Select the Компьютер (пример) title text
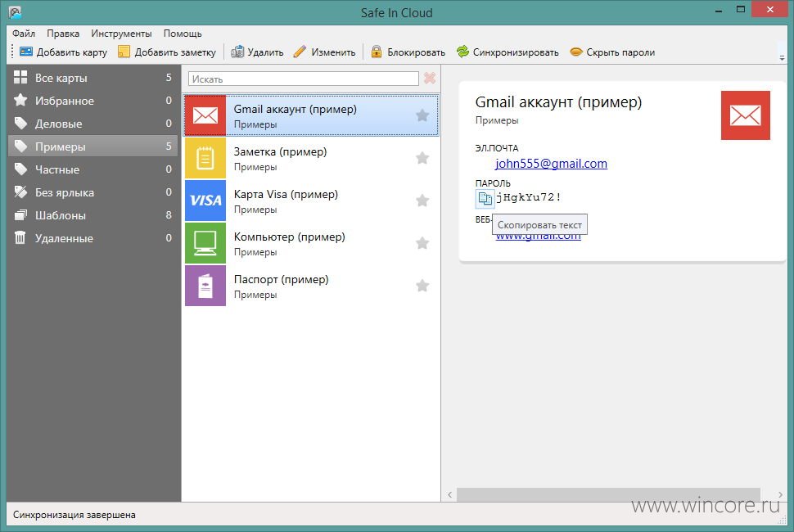 (289, 237)
